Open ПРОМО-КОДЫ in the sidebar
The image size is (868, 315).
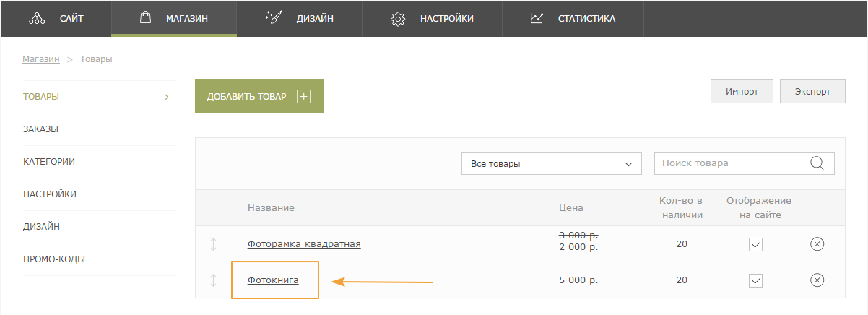[100, 259]
